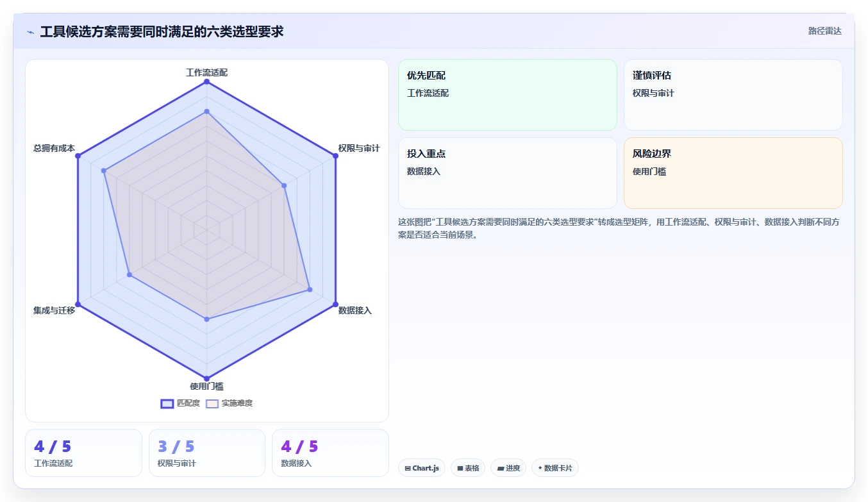The width and height of the screenshot is (868, 502).
Task: Click the outer 匹配度 point at 集成与迁移 axis
Action: point(78,304)
